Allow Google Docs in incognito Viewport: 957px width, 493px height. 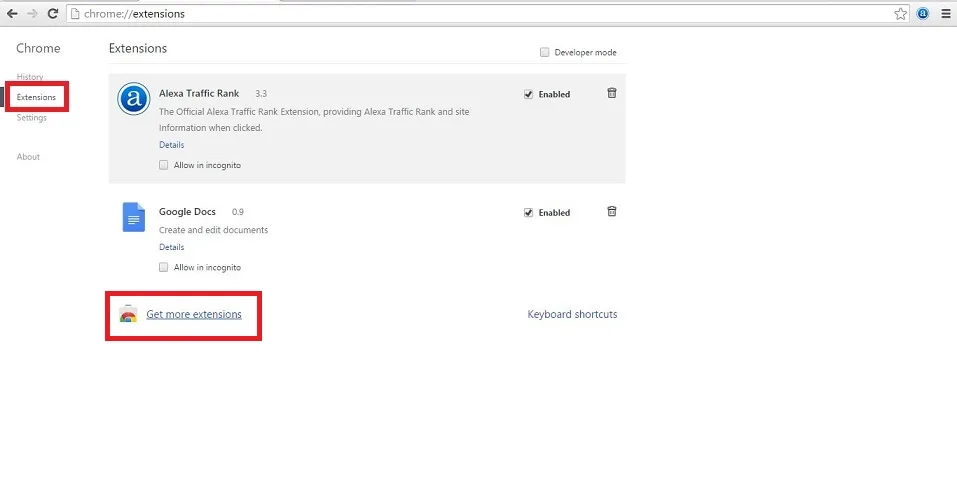[164, 267]
